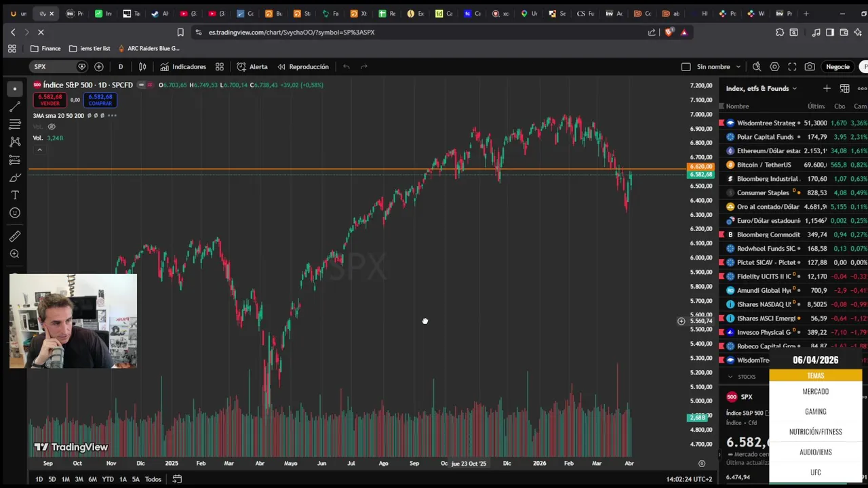Select the brush drawing tool
Viewport: 868px width, 488px height.
click(14, 178)
